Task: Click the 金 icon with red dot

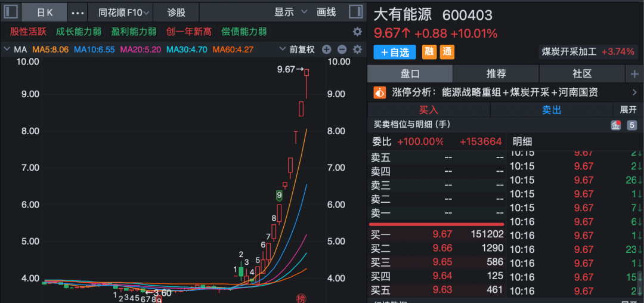Action: [615, 125]
